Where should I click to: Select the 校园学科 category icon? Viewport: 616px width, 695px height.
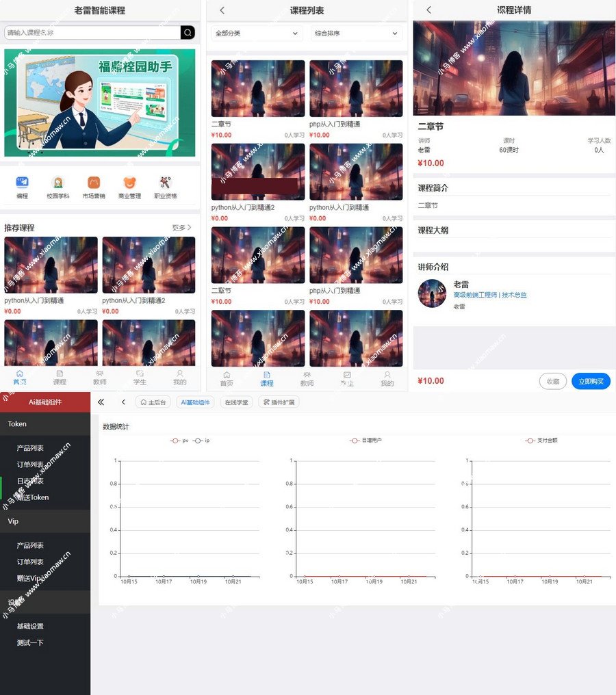coord(58,183)
